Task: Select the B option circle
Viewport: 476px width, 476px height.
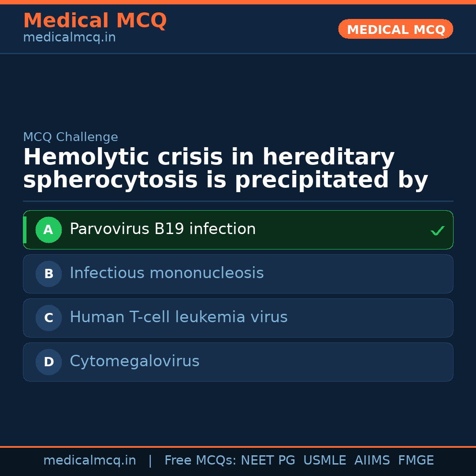Action: click(x=48, y=274)
